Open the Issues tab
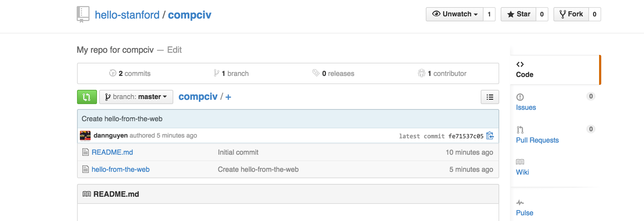This screenshot has width=644, height=221. 526,108
